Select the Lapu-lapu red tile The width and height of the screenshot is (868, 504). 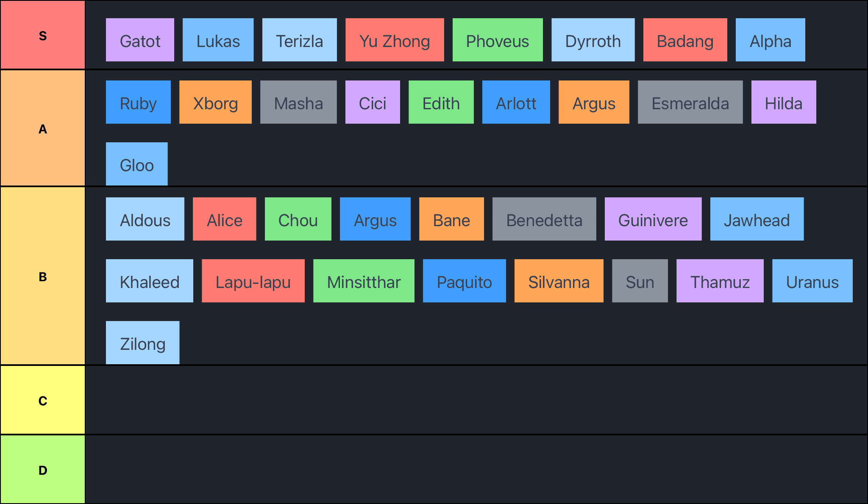tap(253, 281)
